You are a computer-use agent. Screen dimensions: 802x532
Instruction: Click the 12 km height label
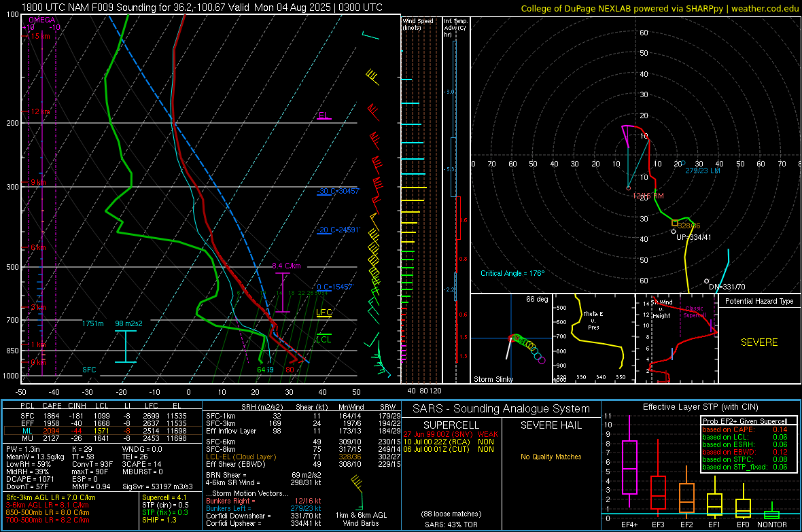[40, 111]
